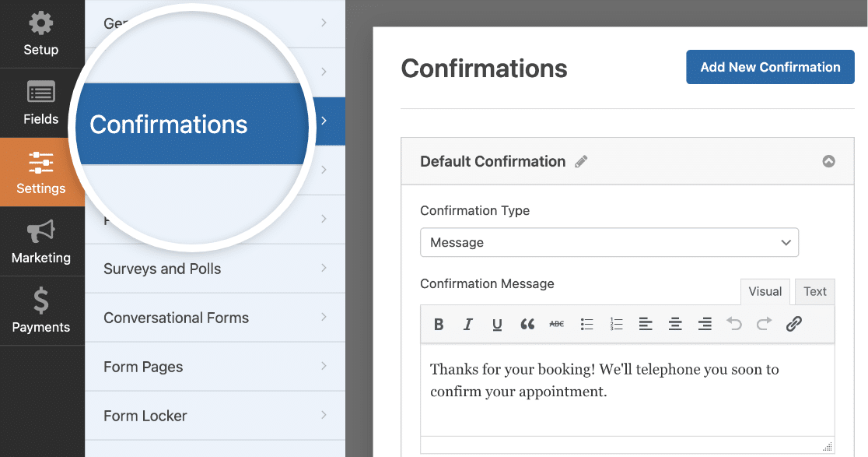Toggle bold formatting

[439, 324]
